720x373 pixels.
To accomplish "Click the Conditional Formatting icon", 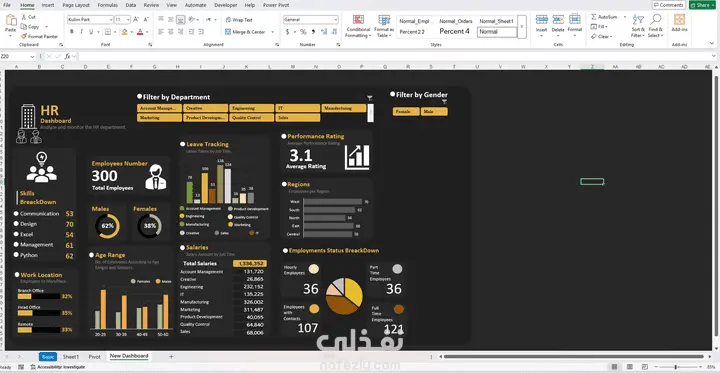I will point(358,20).
